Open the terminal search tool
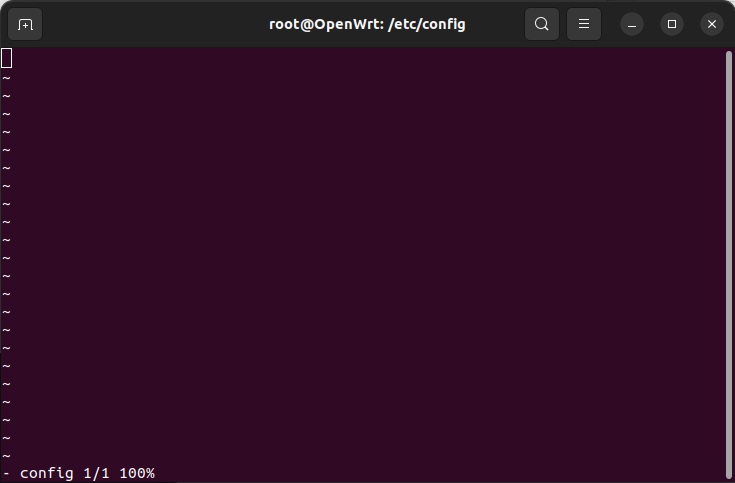Viewport: 735px width, 483px height. [x=541, y=24]
